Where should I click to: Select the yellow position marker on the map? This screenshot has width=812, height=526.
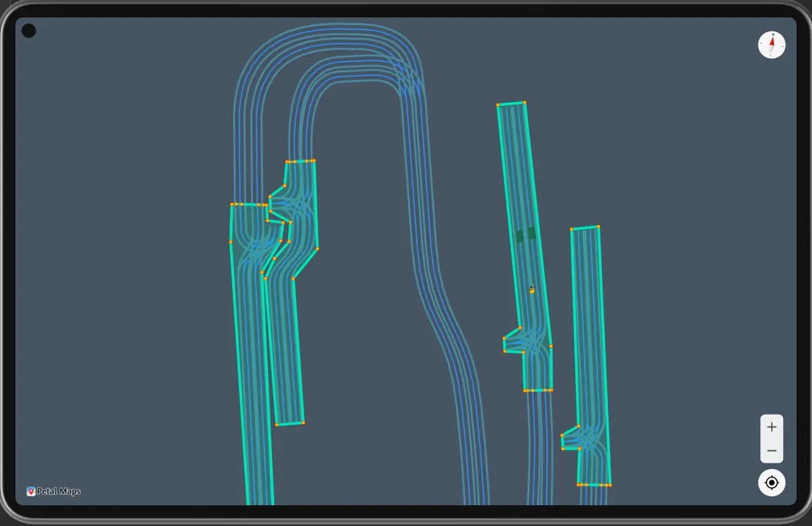[x=532, y=290]
